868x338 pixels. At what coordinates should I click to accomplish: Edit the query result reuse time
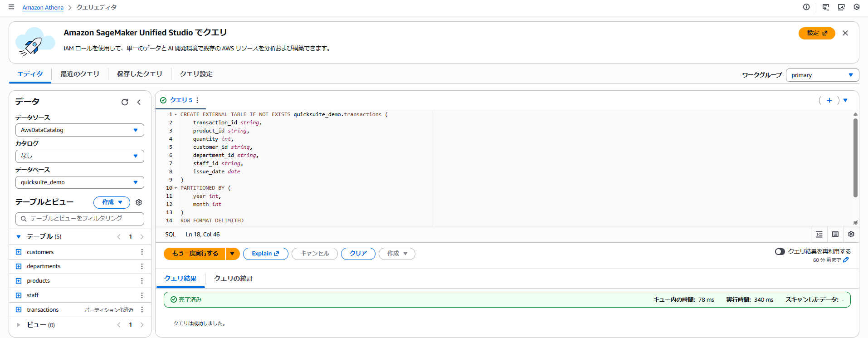[846, 260]
